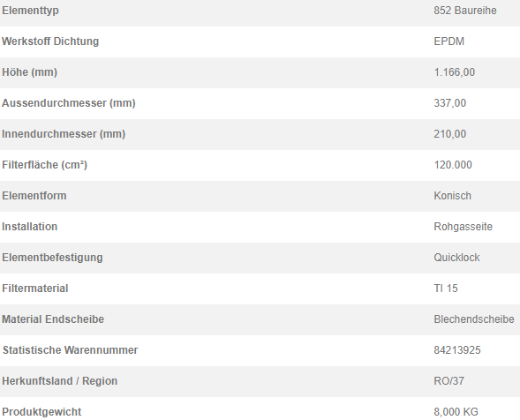Viewport: 520px width, 420px height.
Task: Select the 1.166,00 height value
Action: click(455, 72)
